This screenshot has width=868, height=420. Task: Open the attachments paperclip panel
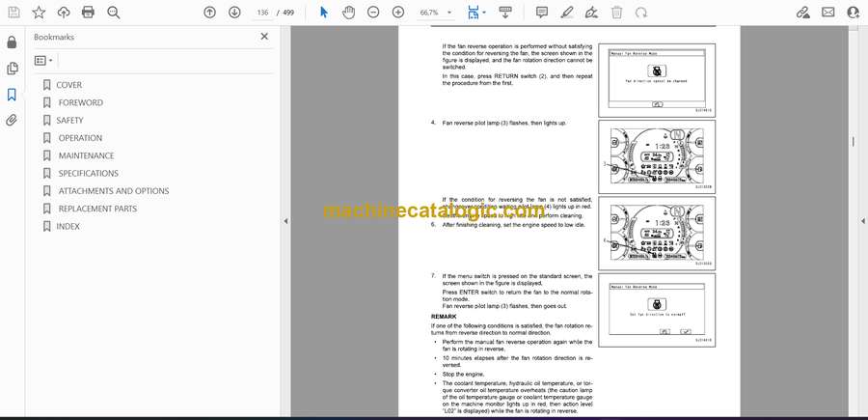coord(12,121)
